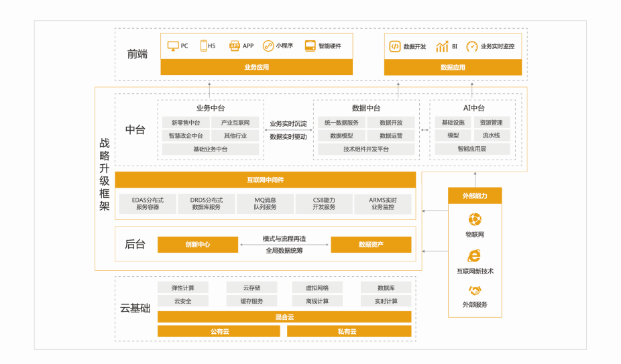
Task: Select the 产业互联网 box
Action: pyautogui.click(x=235, y=123)
